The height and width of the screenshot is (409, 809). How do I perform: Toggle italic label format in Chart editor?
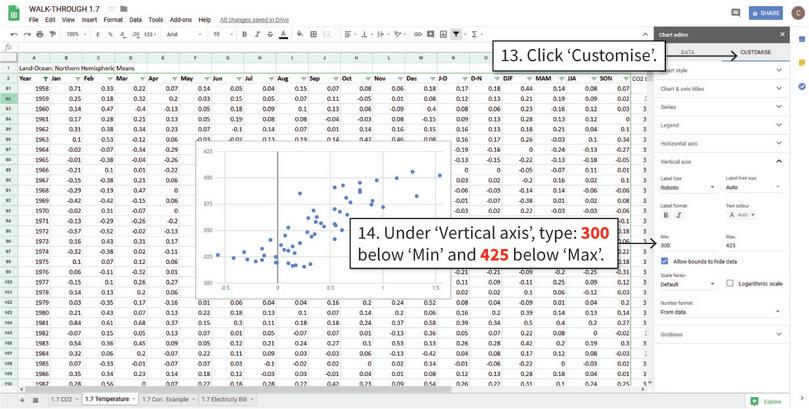678,215
